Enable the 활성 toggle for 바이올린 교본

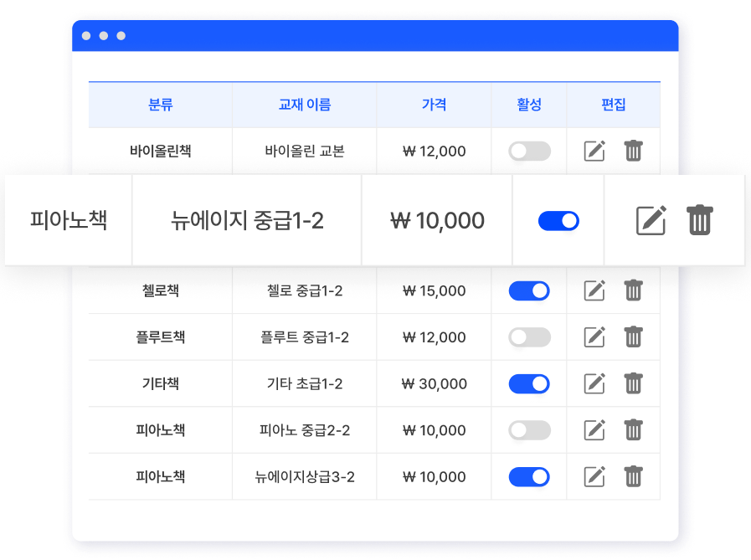[529, 152]
